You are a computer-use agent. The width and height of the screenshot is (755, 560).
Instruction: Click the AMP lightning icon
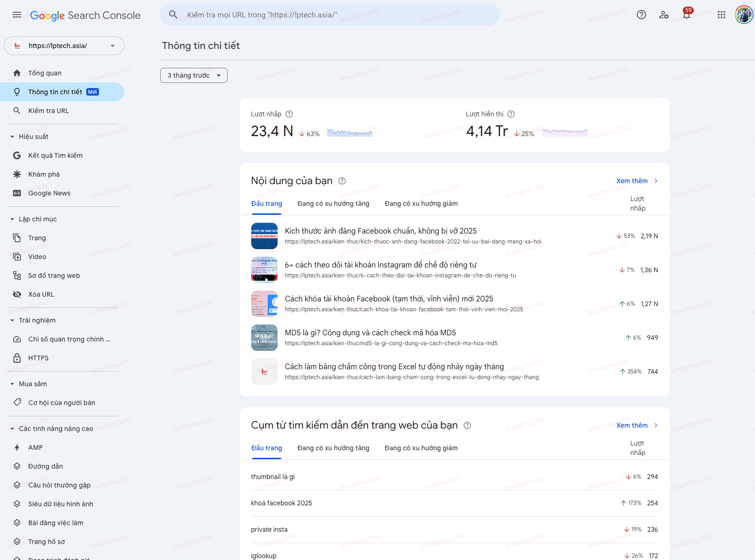coord(17,447)
